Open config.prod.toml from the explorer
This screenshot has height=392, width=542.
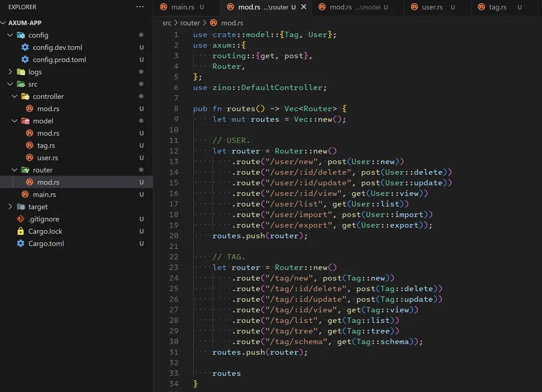(59, 60)
